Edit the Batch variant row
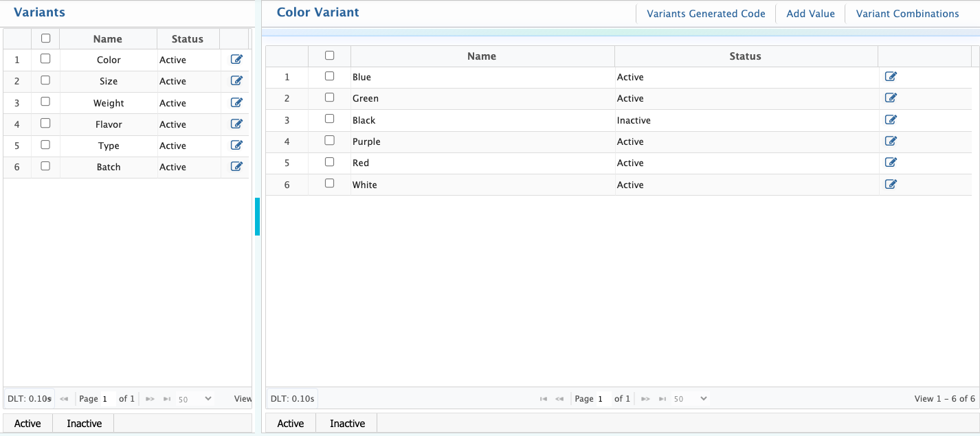 coord(236,167)
